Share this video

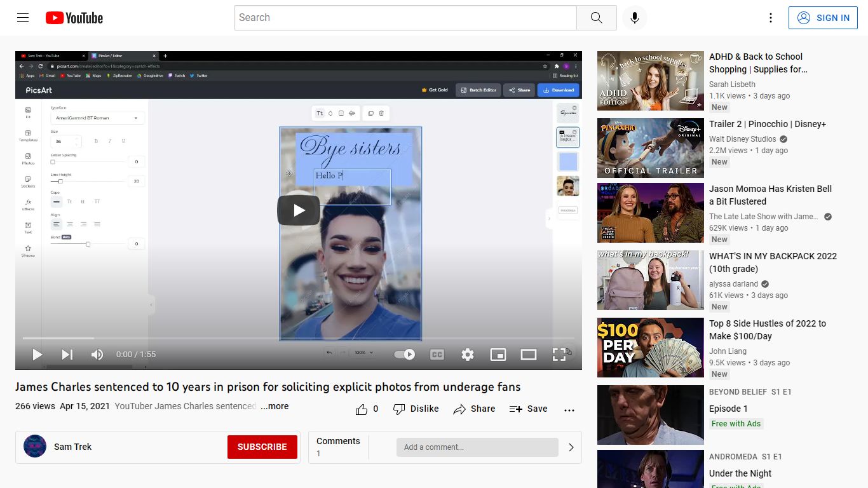[x=474, y=409]
